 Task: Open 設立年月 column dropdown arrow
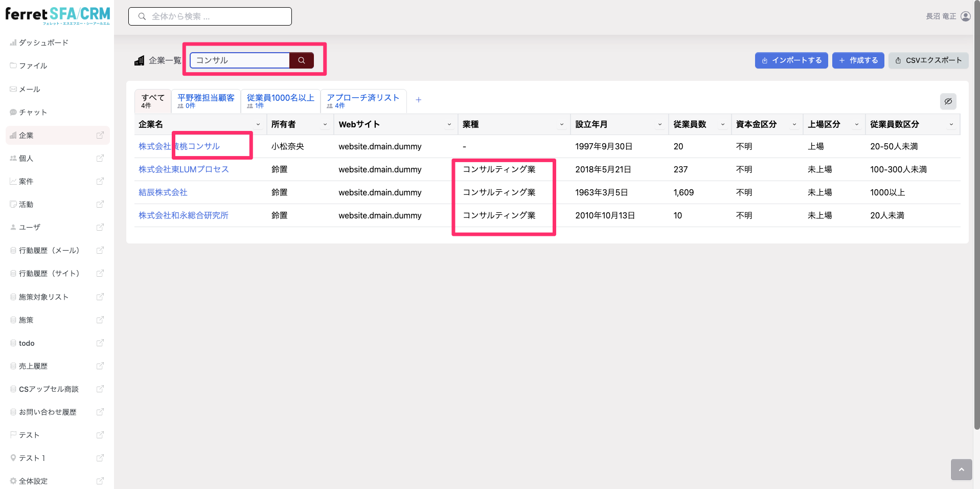[x=660, y=124]
